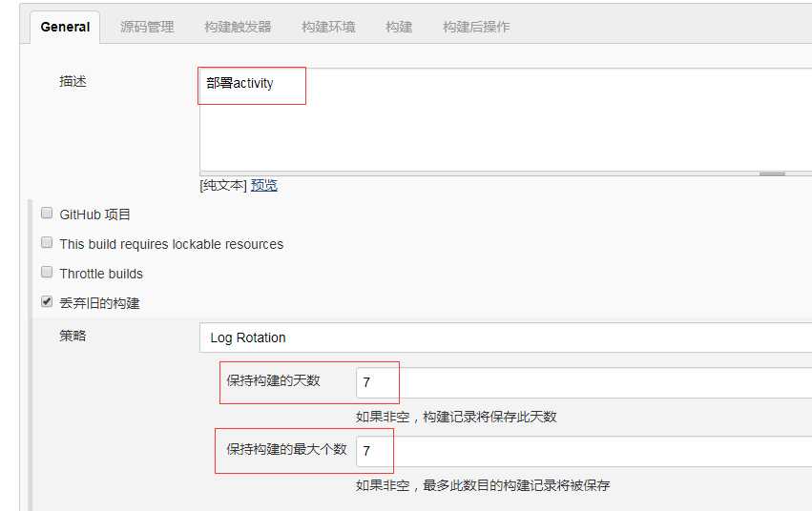Grab the description textarea resize handle
The image size is (812, 511).
(772, 174)
